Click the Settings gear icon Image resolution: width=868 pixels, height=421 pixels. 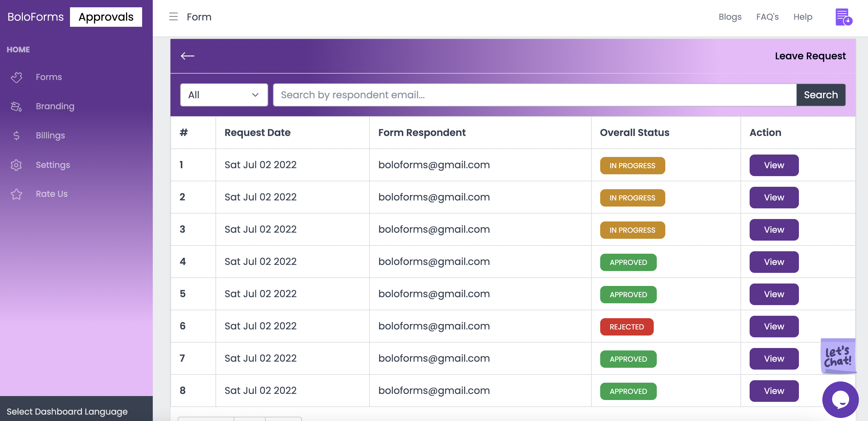tap(16, 165)
